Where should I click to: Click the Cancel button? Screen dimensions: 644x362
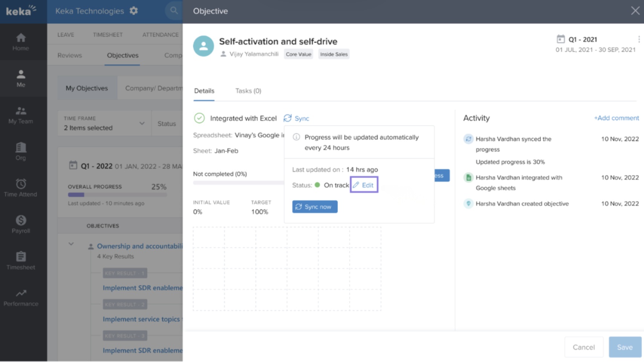point(583,347)
